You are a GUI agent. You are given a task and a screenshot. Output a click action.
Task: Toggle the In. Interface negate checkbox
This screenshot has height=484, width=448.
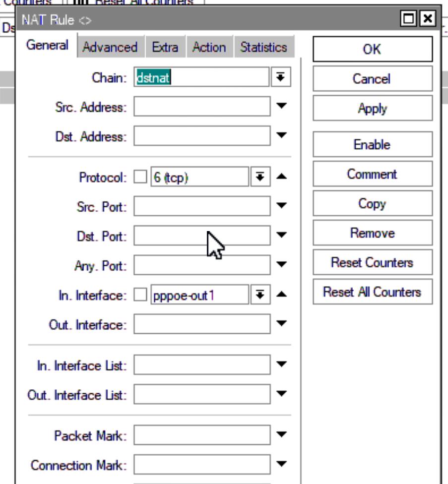pos(140,295)
